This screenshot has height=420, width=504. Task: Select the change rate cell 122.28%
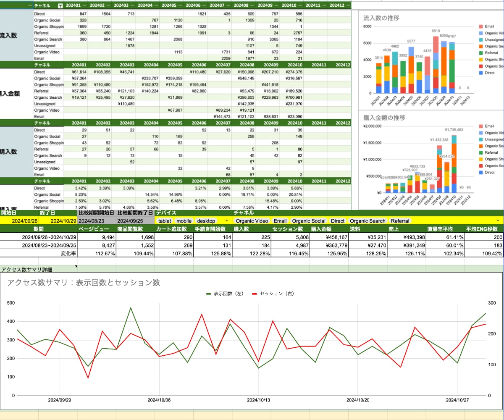pos(252,253)
